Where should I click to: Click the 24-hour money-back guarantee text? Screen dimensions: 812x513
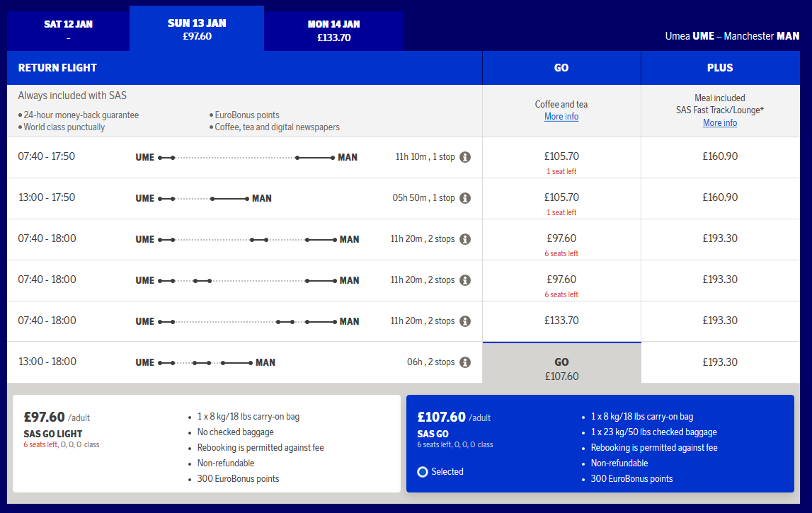[81, 115]
